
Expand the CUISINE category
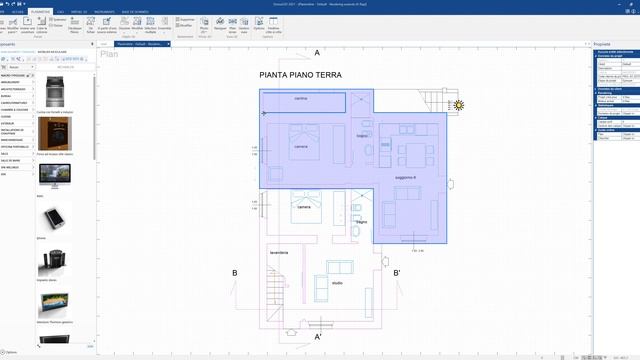[x=17, y=117]
